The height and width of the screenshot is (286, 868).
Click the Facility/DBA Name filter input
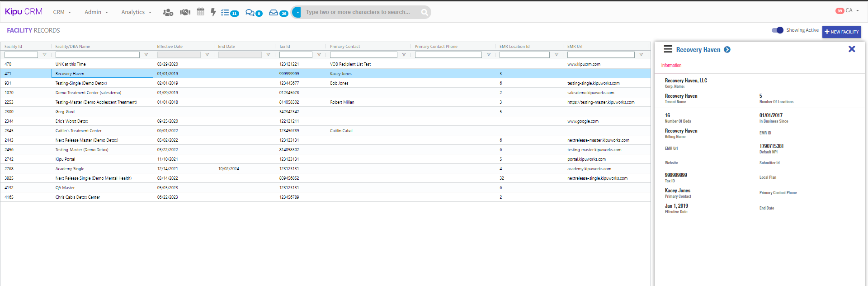coord(97,55)
